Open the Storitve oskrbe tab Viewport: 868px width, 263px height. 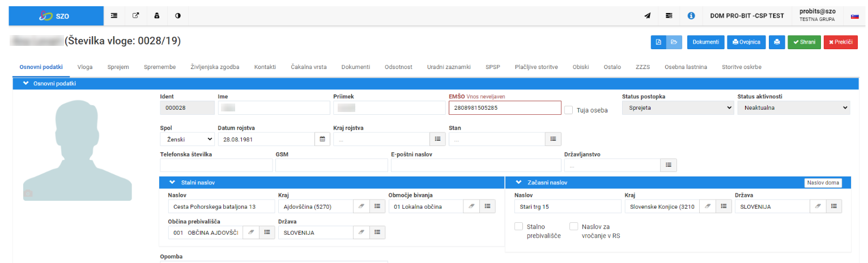[x=742, y=67]
